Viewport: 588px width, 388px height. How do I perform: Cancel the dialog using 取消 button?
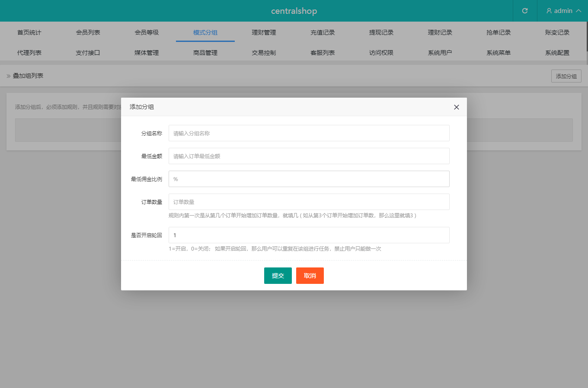point(310,276)
